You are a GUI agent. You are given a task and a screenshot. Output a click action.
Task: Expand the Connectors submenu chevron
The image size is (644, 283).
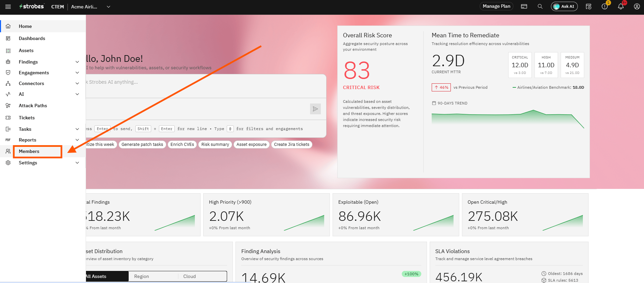77,83
